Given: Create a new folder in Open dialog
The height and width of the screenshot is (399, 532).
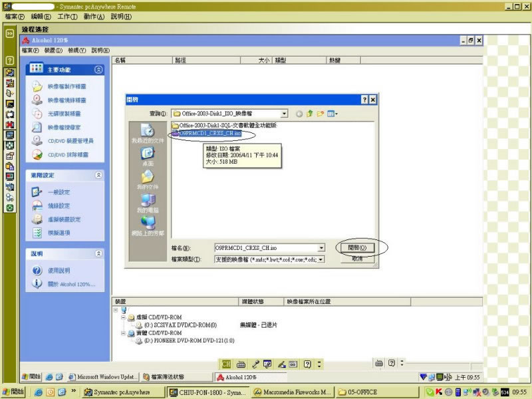Looking at the screenshot, I should [x=321, y=114].
